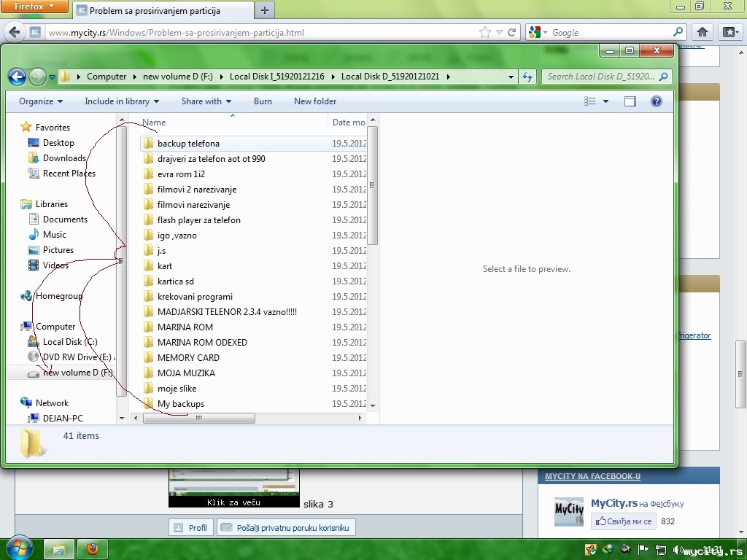Image resolution: width=747 pixels, height=560 pixels.
Task: Click the Explorer forward arrow button
Action: click(x=37, y=77)
